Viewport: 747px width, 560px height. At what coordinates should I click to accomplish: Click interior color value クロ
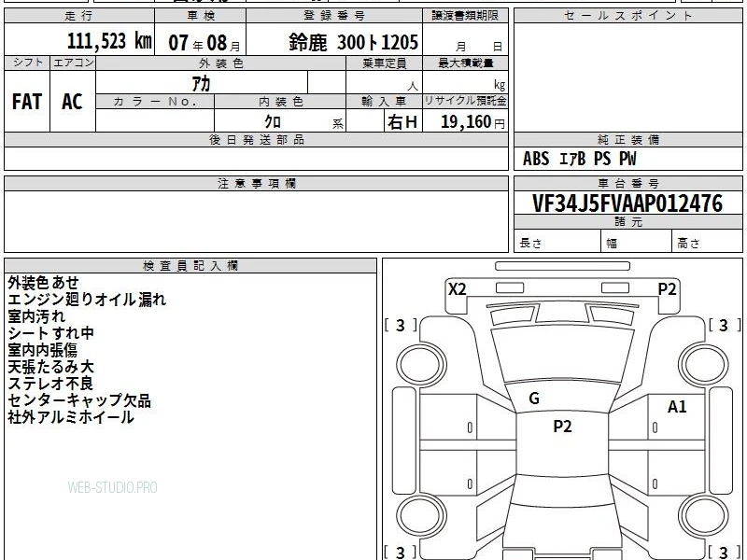pyautogui.click(x=273, y=121)
